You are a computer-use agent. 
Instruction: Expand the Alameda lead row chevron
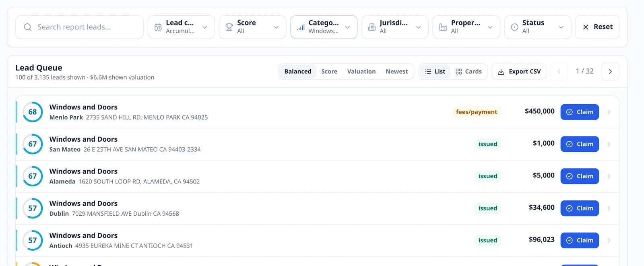pos(609,176)
